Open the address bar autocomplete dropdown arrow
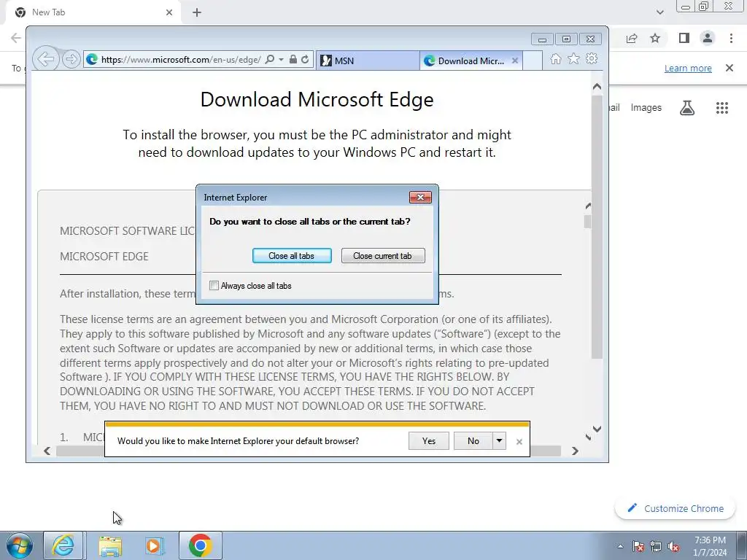This screenshot has width=747, height=560. pos(281,60)
